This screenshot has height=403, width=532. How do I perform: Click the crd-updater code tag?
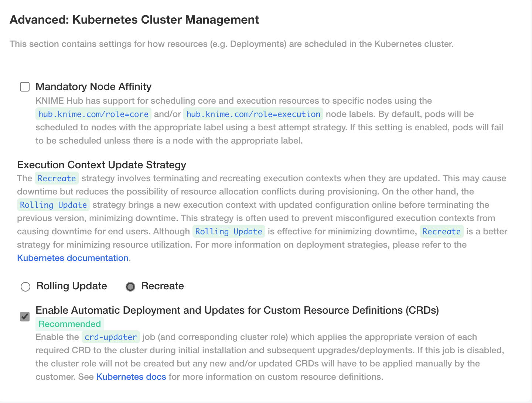111,337
